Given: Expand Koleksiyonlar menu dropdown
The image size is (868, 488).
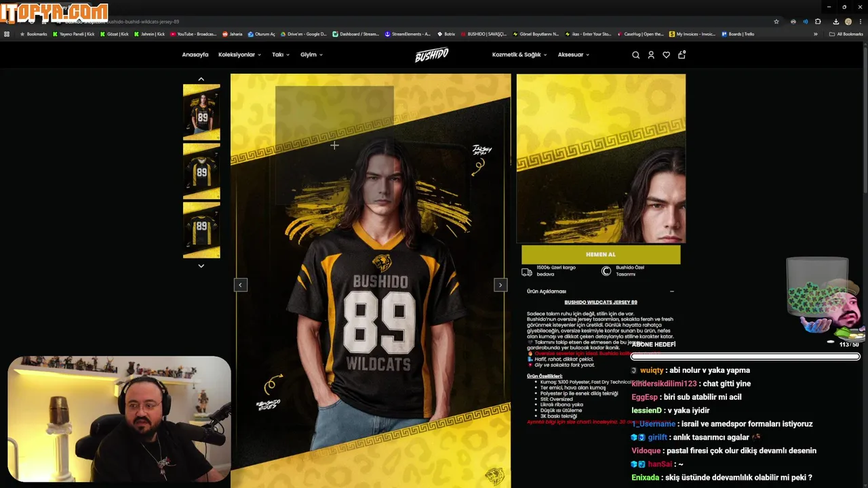Looking at the screenshot, I should [x=239, y=55].
